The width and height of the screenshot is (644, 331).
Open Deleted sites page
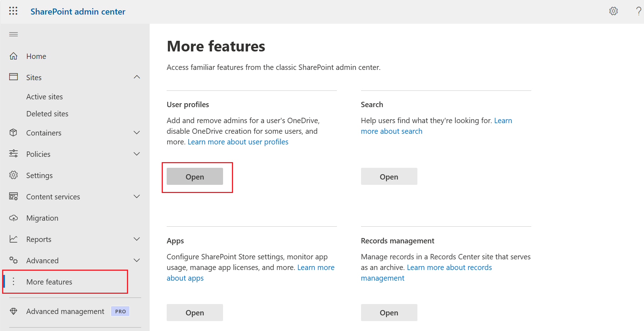(x=47, y=114)
